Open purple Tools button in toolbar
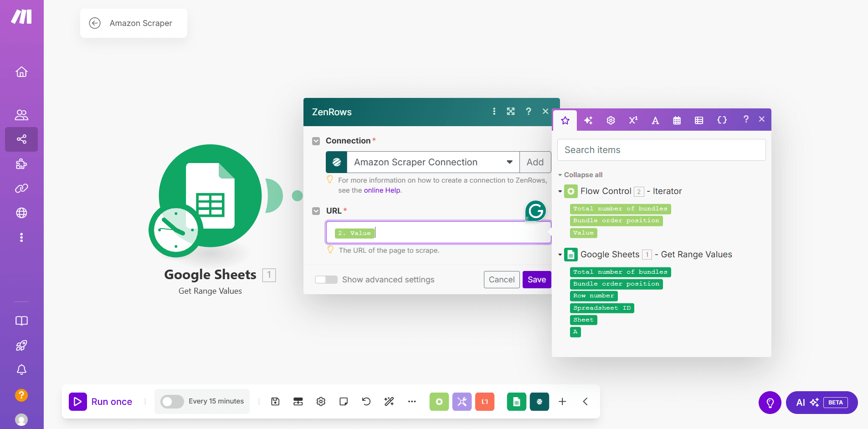Image resolution: width=868 pixels, height=429 pixels. point(462,402)
